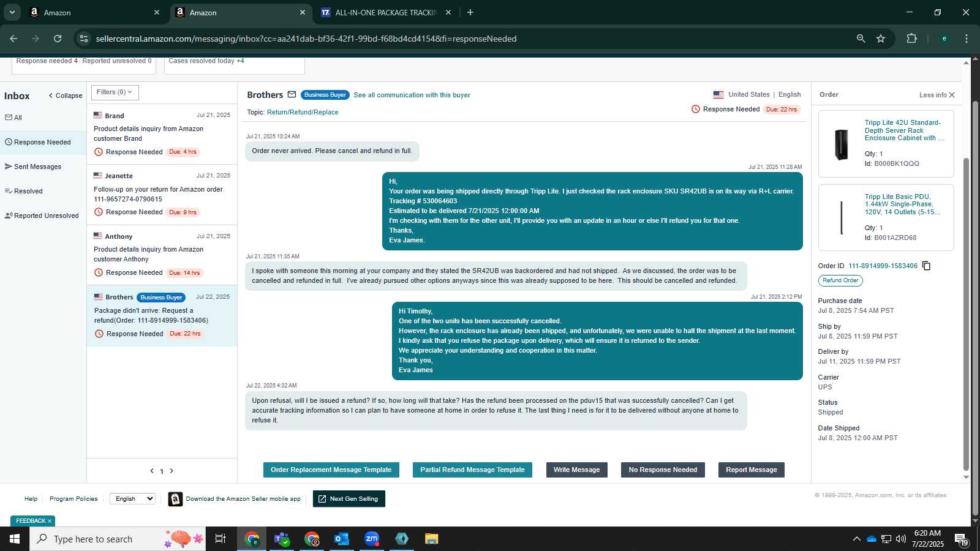Screen dimensions: 980x551
Task: Copy the Order ID to clipboard
Action: coord(926,266)
